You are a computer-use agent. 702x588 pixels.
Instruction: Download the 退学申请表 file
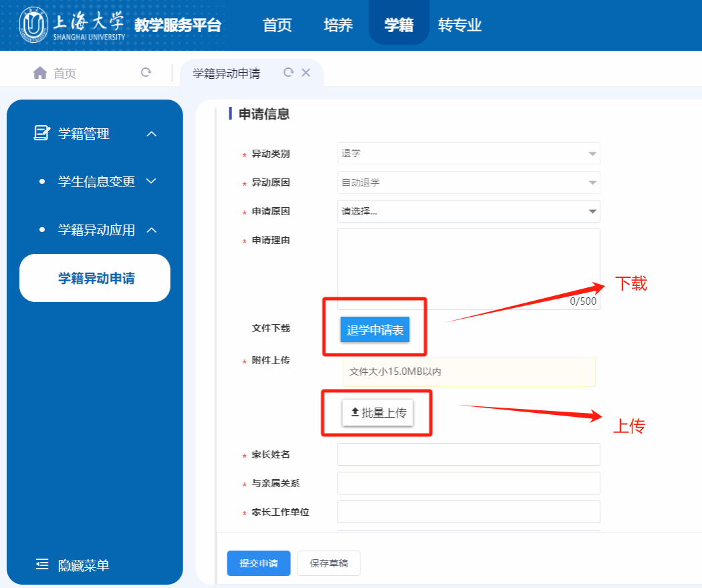click(375, 330)
